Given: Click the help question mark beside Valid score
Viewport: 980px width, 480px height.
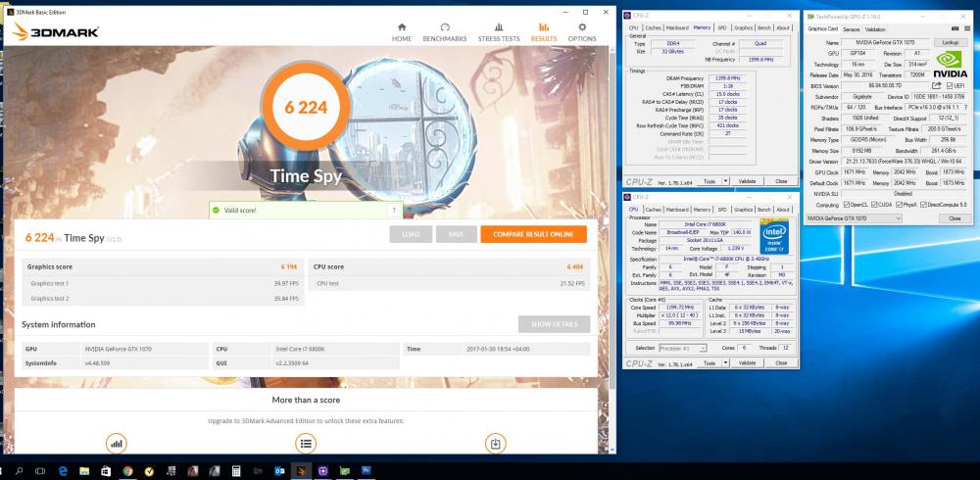Looking at the screenshot, I should (x=395, y=210).
